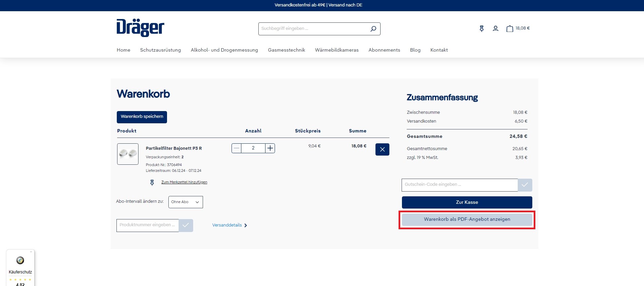The image size is (644, 286).
Task: Confirm product number with checkmark button
Action: click(x=186, y=226)
